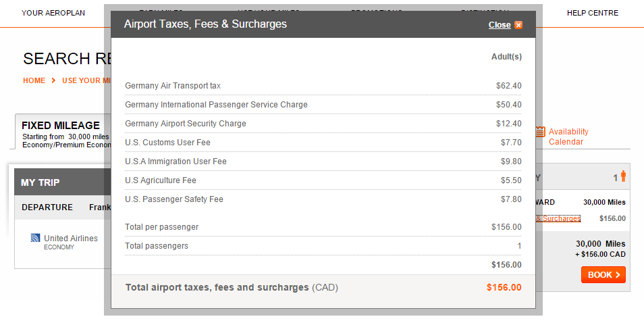Click the ECONOMY cabin label
This screenshot has width=644, height=321.
(x=59, y=247)
